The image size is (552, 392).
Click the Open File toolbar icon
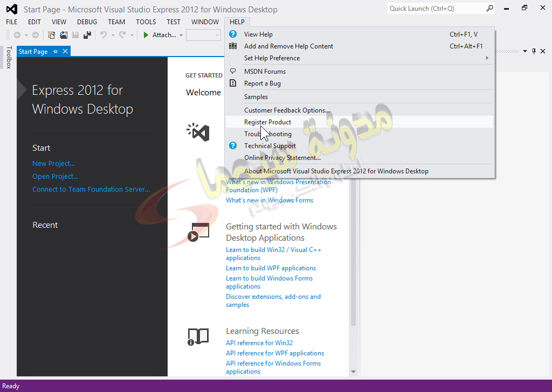pos(64,35)
